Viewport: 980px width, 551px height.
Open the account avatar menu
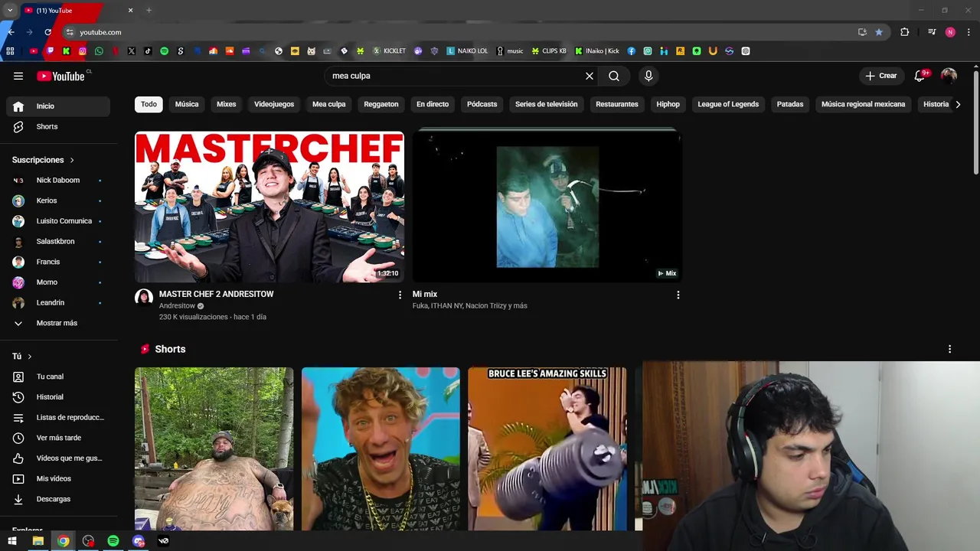point(949,76)
